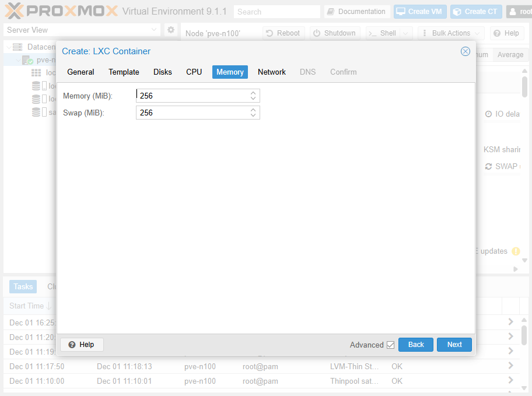Click the Memory (MiB) input field
Viewport: 532px width, 396px height.
(x=192, y=96)
